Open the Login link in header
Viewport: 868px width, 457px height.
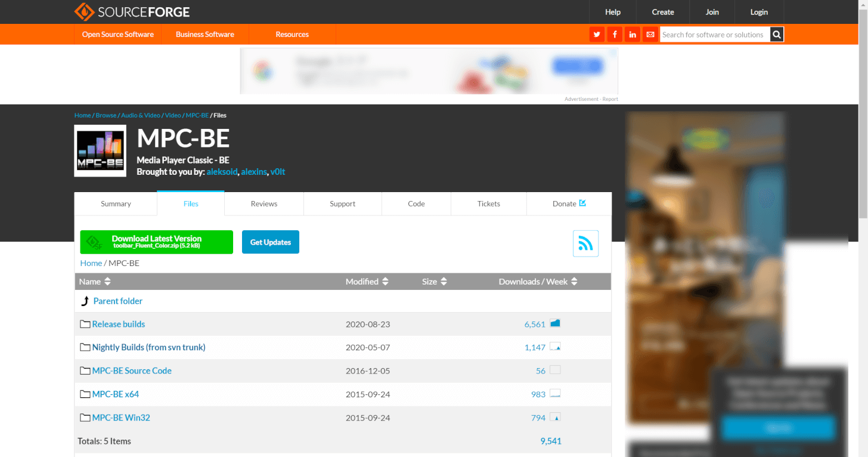click(759, 12)
